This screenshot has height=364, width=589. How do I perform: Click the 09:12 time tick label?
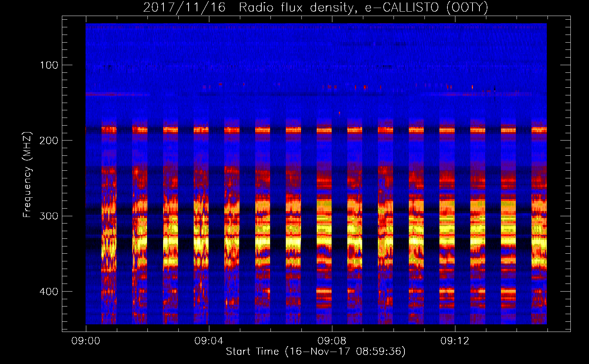[455, 341]
